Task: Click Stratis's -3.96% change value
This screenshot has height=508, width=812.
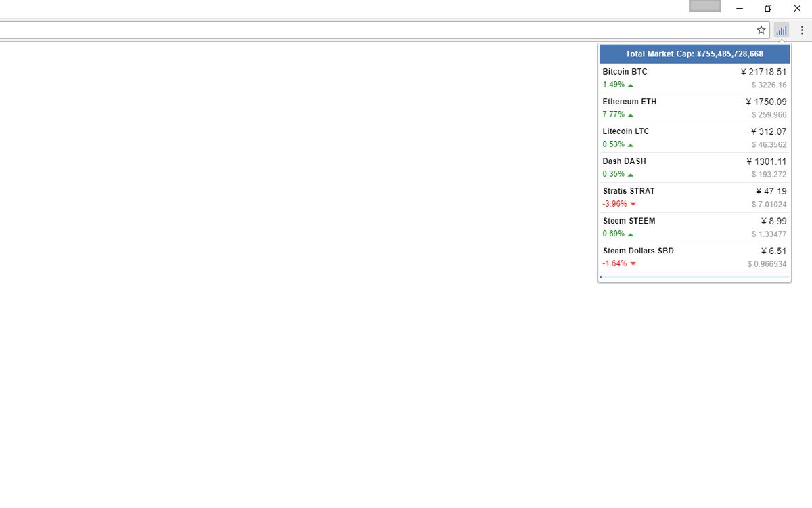Action: 614,204
